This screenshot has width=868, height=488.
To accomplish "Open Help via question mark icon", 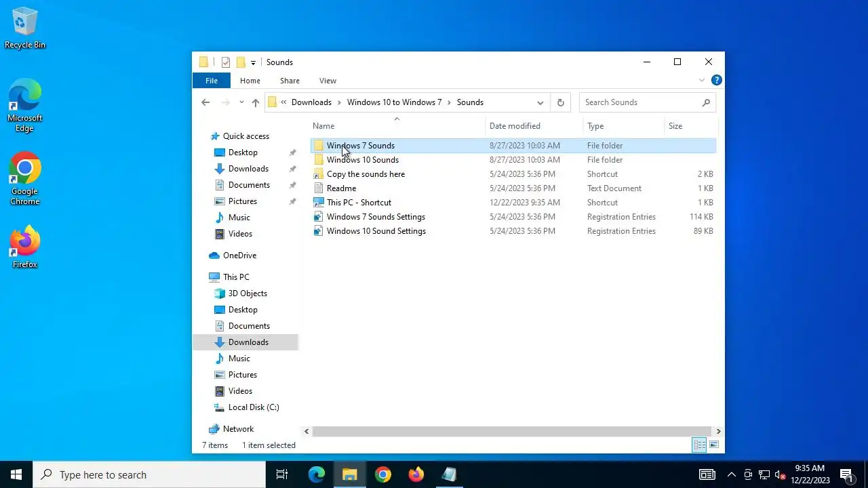I will click(x=716, y=81).
